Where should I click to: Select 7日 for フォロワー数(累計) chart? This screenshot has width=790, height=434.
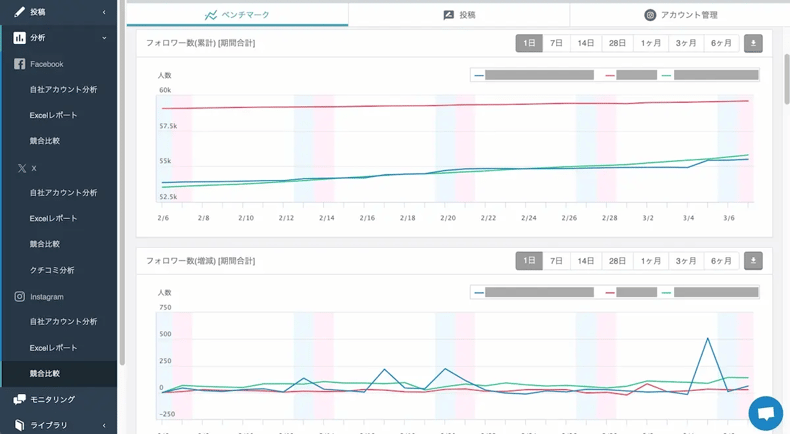coord(556,43)
